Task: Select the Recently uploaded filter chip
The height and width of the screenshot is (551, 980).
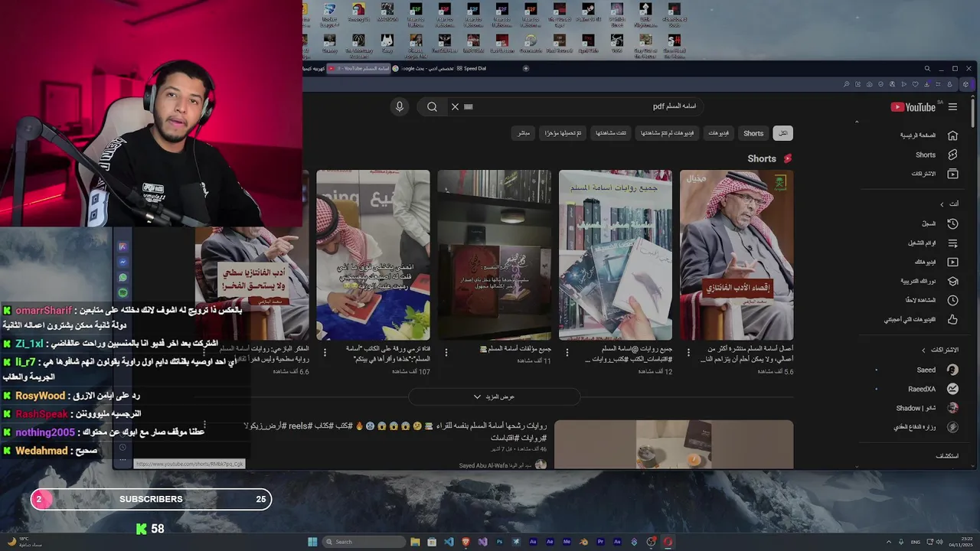Action: [x=563, y=133]
